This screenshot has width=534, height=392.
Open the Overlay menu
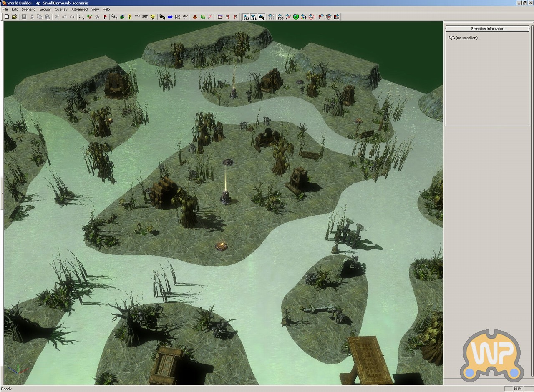coord(61,9)
